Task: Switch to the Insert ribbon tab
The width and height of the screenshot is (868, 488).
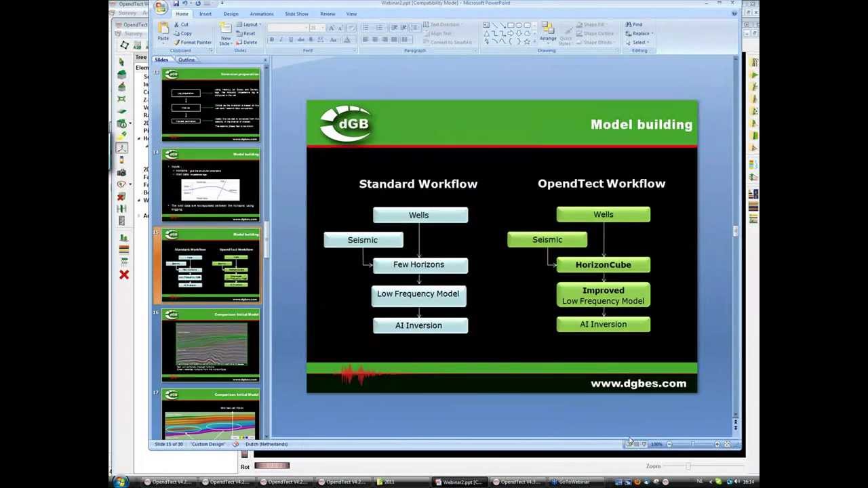Action: [205, 14]
